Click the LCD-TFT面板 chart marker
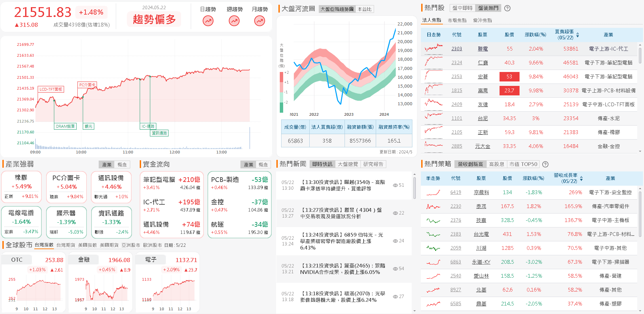Viewport: 644px width, 314px height. tap(51, 89)
